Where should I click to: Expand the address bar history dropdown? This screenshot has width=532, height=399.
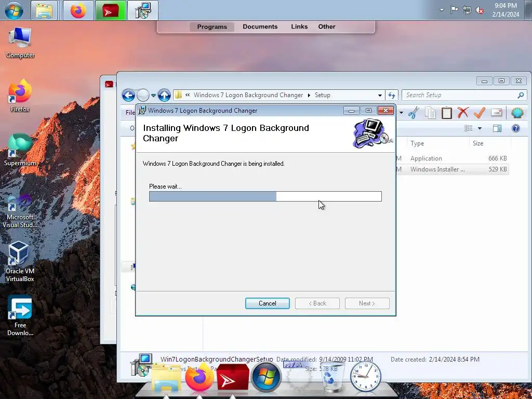[380, 96]
